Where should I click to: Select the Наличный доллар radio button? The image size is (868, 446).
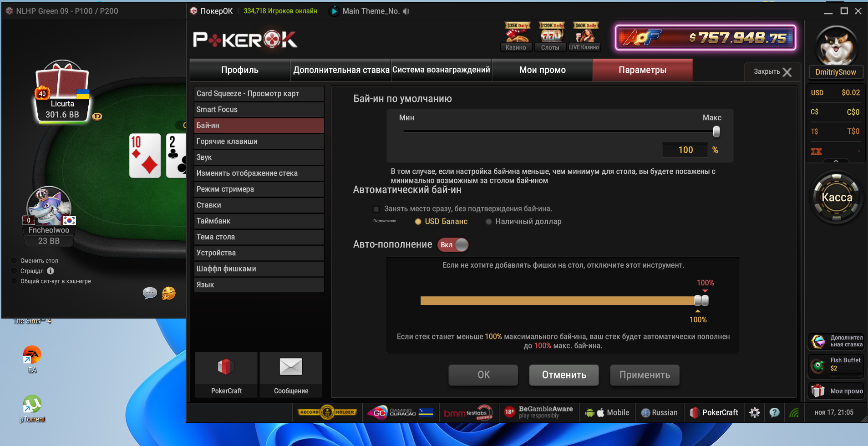pos(488,222)
